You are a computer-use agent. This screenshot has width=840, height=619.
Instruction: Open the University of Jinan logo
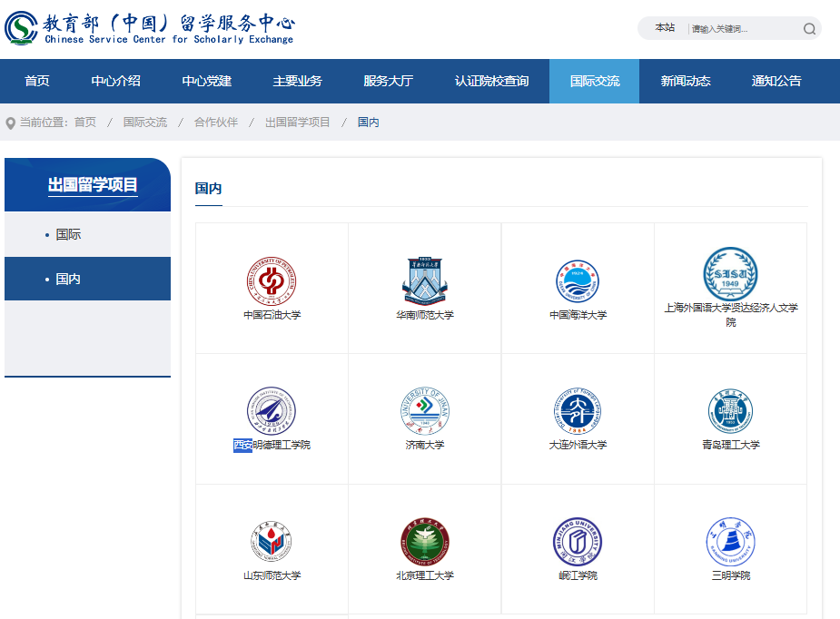[425, 411]
